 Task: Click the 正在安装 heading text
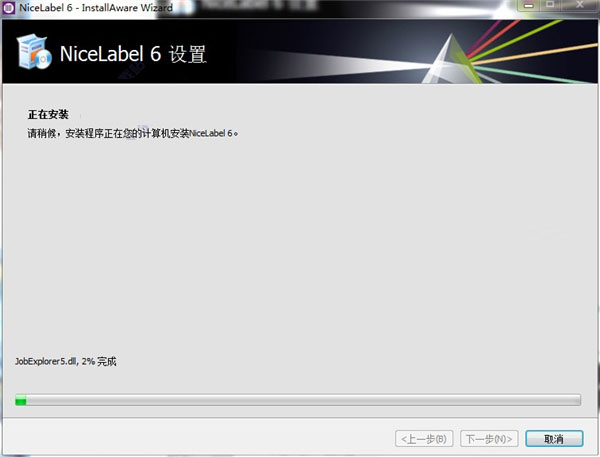click(x=48, y=114)
